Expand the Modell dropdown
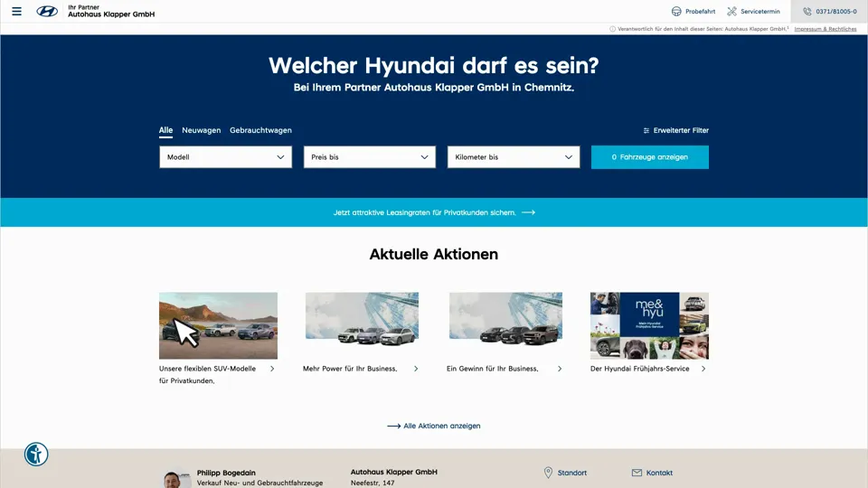The height and width of the screenshot is (488, 868). pos(225,157)
